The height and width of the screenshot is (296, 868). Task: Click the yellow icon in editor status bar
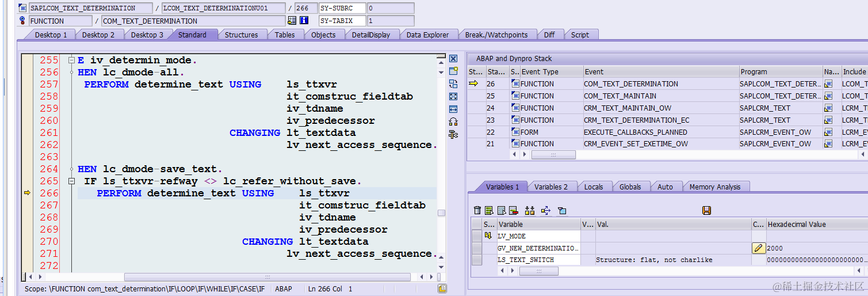[x=442, y=289]
